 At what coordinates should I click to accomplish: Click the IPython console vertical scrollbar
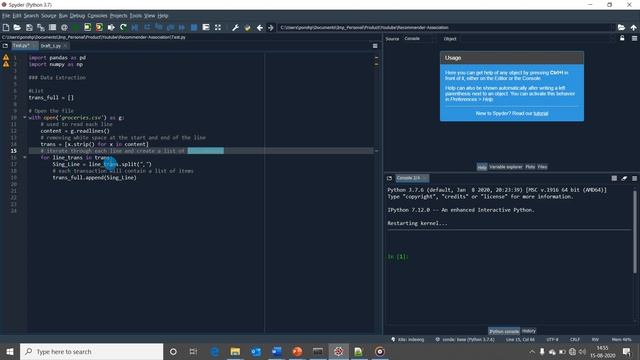click(x=635, y=231)
